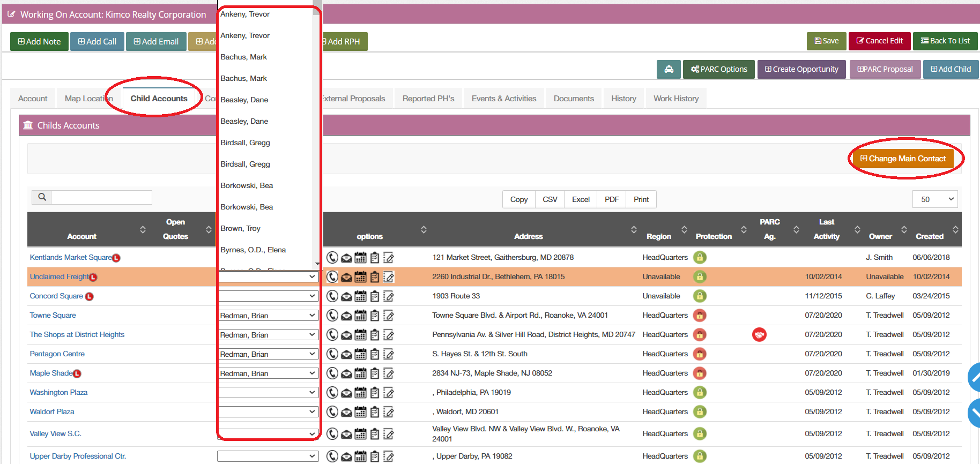Click the handshake PARC icon for District Heights
980x464 pixels.
(759, 334)
